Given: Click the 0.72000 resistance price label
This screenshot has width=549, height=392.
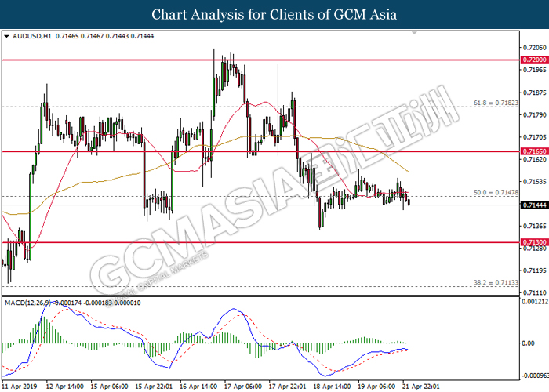Looking at the screenshot, I should 535,60.
